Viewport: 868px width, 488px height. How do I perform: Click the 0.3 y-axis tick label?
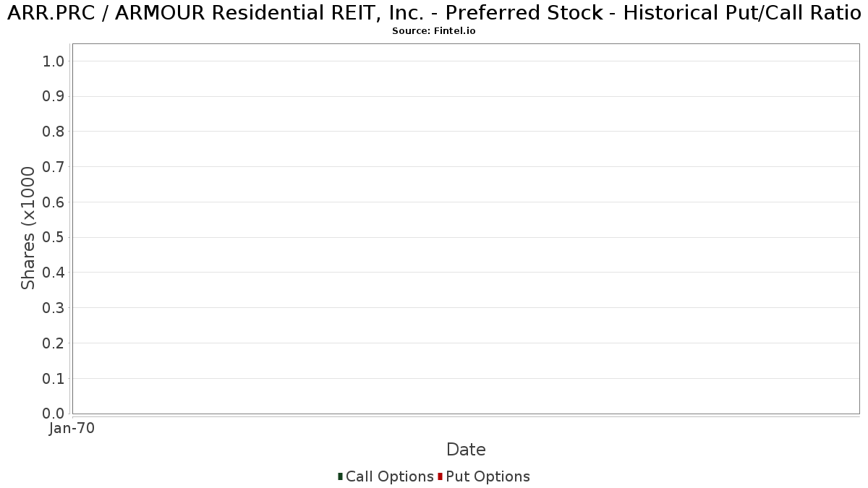click(54, 308)
